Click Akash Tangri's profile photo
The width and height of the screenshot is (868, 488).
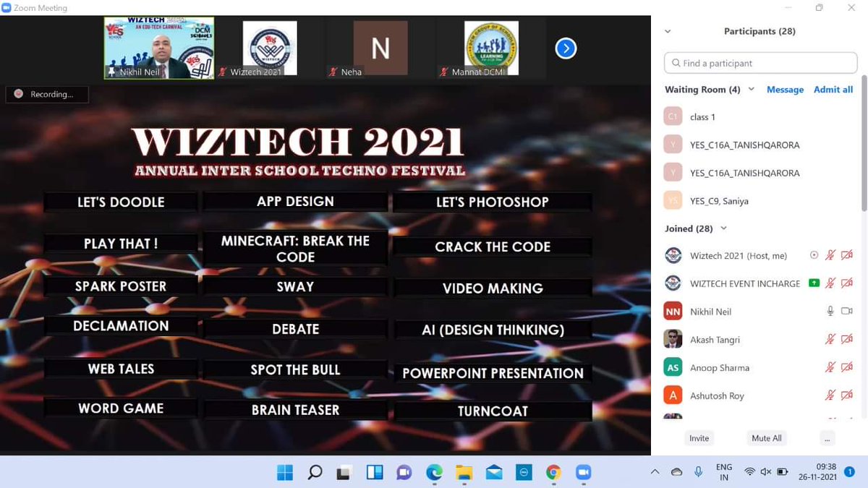(673, 339)
